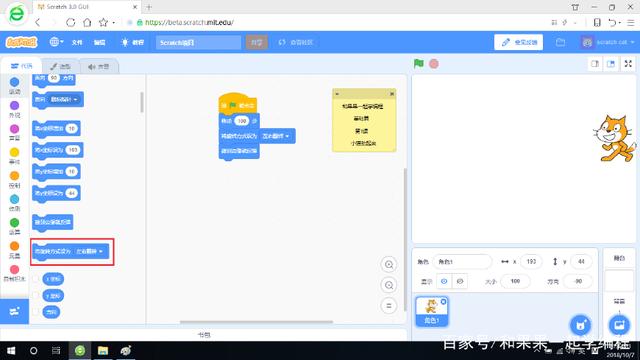Screen dimensions: 640x360
Task: Tick the direction reporter checkbox
Action: (36, 312)
